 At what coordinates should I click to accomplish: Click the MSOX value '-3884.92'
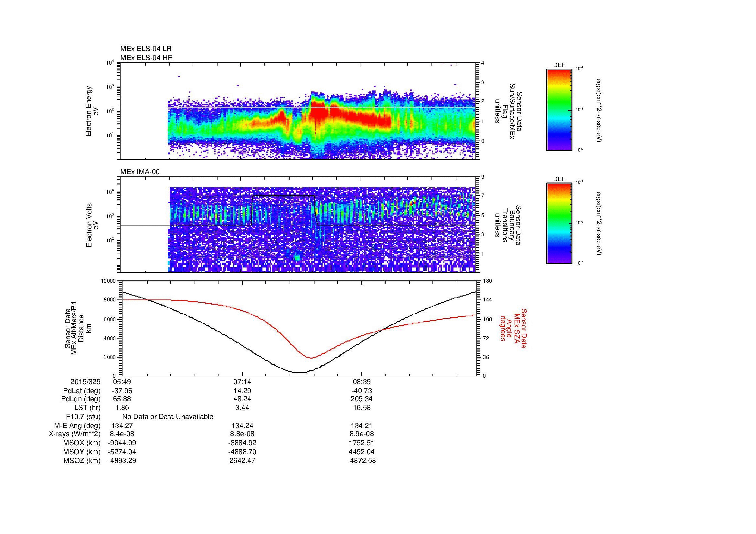(242, 443)
